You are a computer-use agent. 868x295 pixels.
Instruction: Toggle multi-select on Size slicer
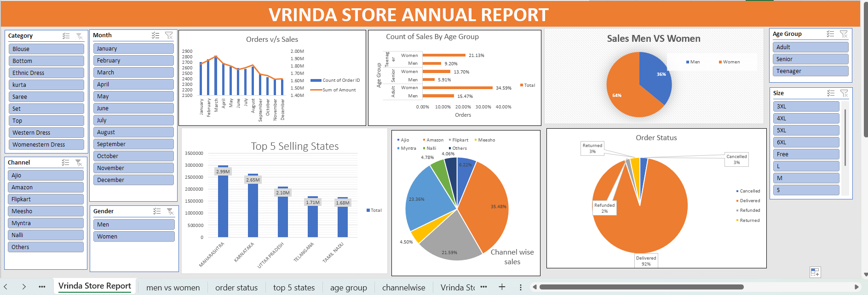(x=831, y=93)
